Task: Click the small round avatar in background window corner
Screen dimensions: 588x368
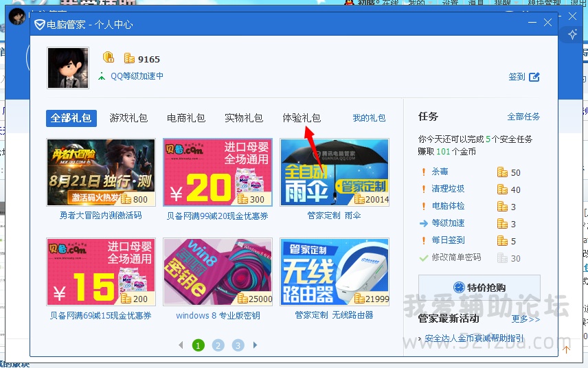Action: coord(17,16)
